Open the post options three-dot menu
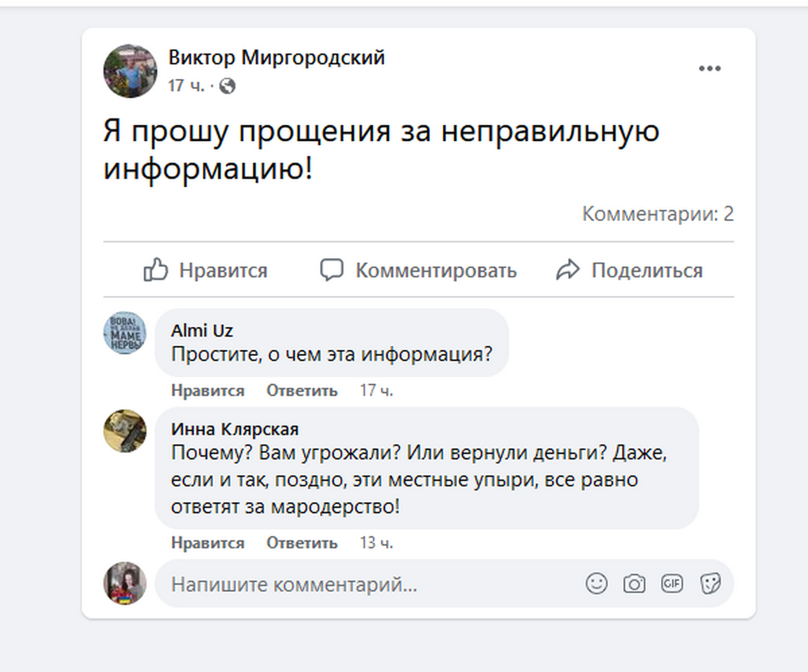This screenshot has width=808, height=672. coord(709,68)
